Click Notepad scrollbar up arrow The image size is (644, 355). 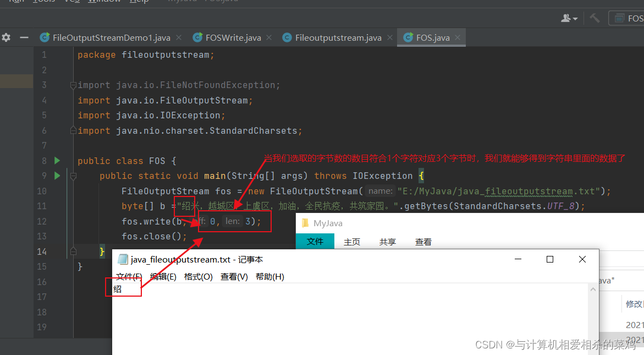coord(593,290)
